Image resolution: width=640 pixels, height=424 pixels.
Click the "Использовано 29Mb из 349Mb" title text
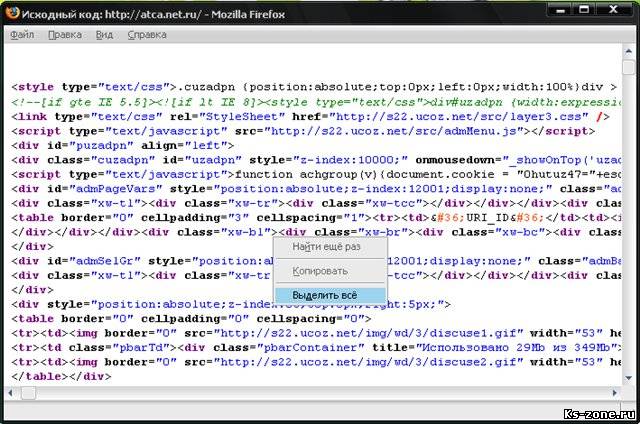(x=518, y=348)
